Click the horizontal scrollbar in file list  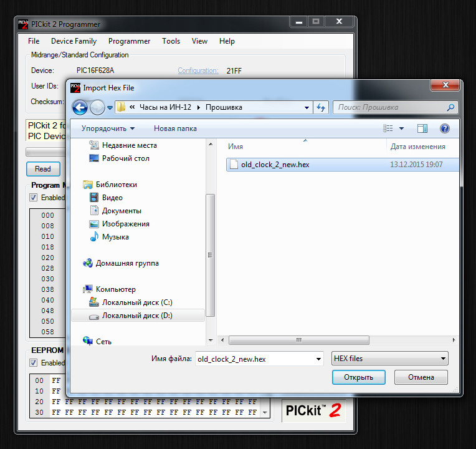coord(298,340)
